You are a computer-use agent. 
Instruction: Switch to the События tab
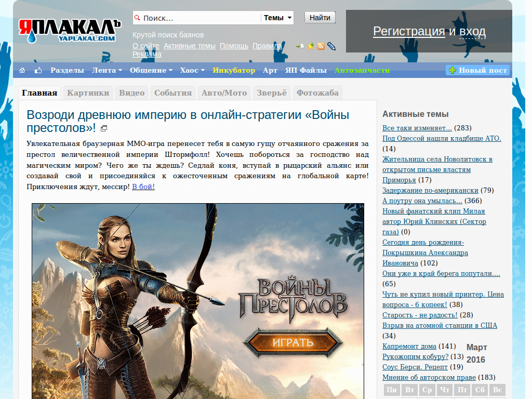coord(173,93)
